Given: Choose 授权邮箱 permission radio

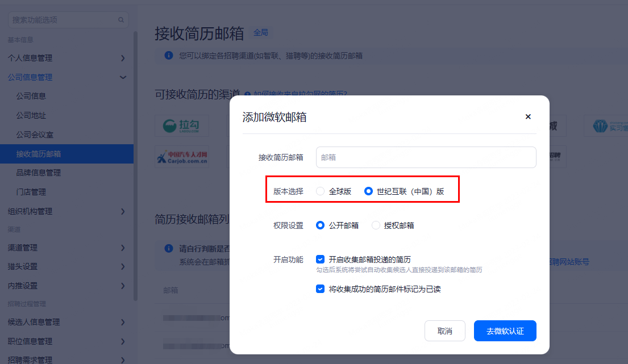Looking at the screenshot, I should pos(376,225).
